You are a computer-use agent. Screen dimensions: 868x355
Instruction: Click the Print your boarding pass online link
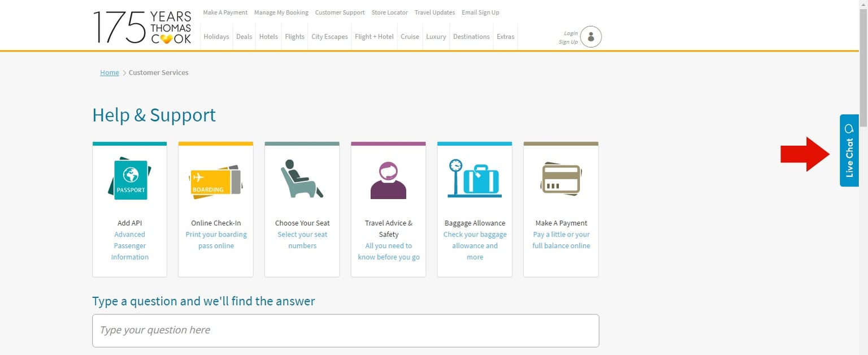215,240
